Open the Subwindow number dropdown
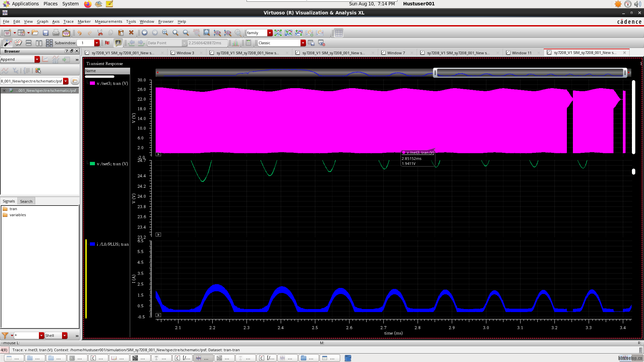The width and height of the screenshot is (644, 362). 97,43
